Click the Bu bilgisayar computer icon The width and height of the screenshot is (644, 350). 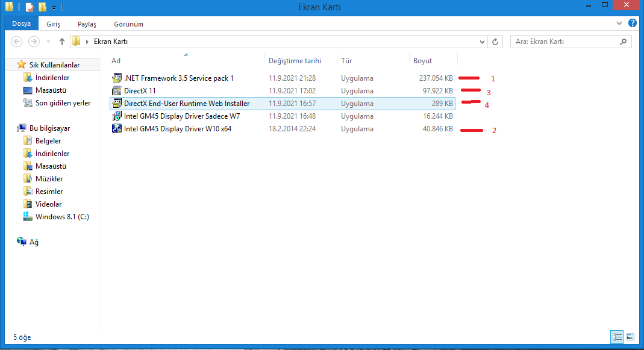[21, 128]
